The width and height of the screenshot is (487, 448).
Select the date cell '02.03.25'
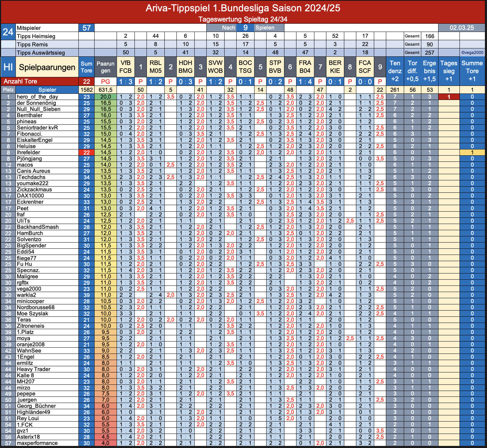tap(462, 28)
